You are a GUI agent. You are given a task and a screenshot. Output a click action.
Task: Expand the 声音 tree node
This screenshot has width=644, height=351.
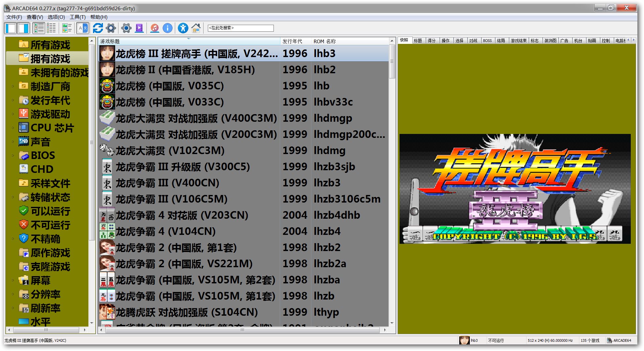13,142
